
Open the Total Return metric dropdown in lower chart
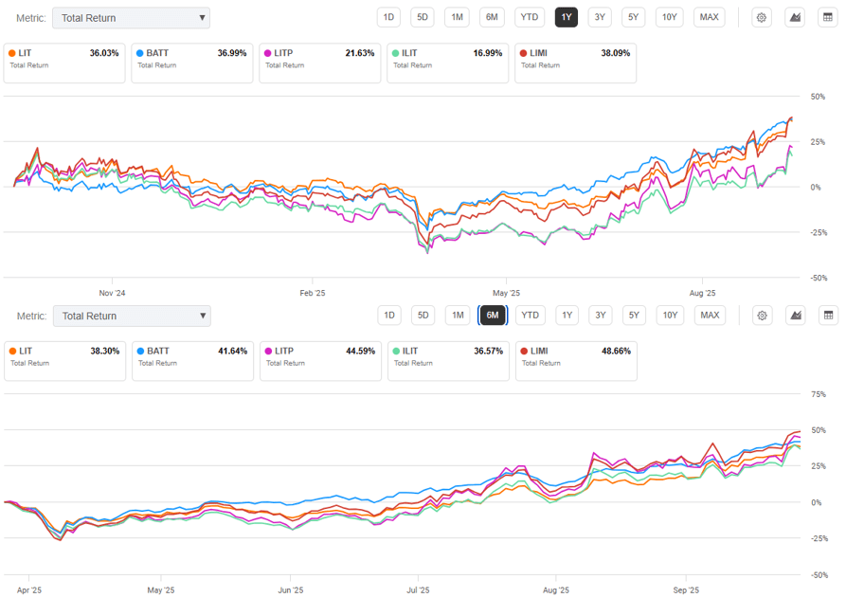coord(131,317)
